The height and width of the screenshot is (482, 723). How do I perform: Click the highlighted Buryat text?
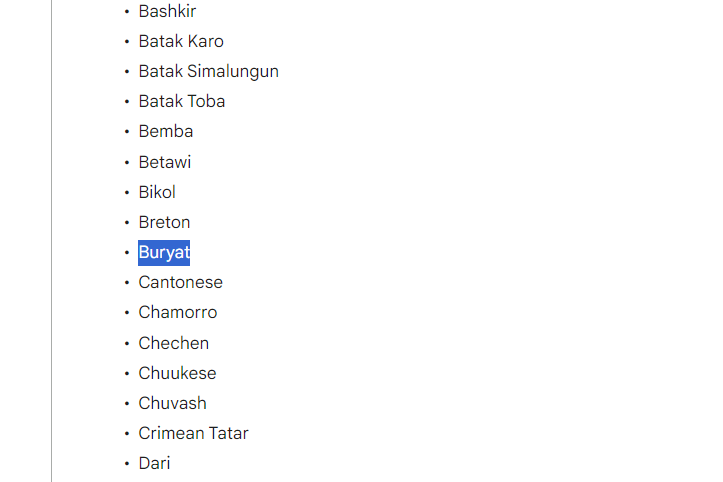pos(164,252)
